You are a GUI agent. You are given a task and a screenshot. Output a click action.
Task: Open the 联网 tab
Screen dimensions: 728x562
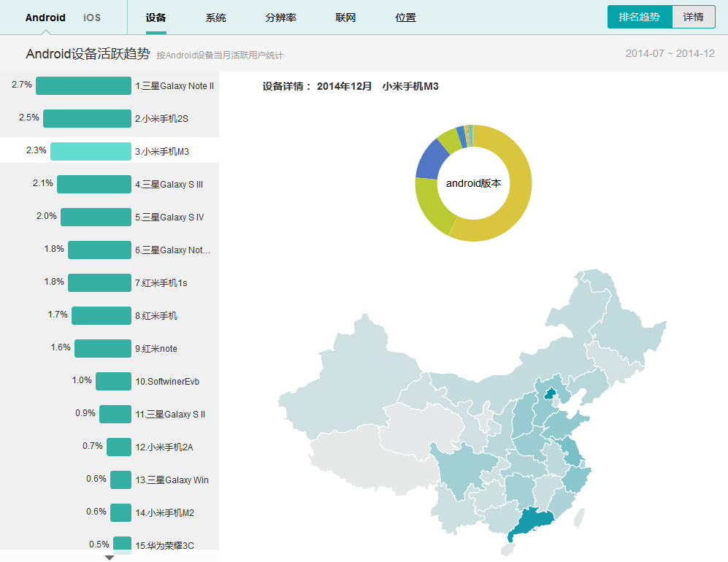(345, 18)
